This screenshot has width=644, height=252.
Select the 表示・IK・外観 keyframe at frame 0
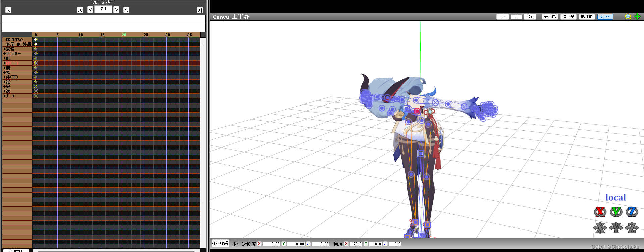[36, 44]
